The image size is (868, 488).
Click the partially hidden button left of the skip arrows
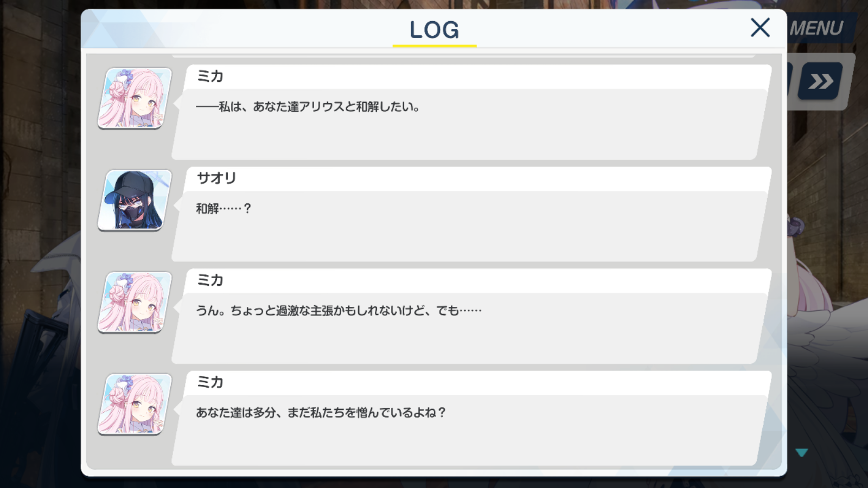pyautogui.click(x=790, y=81)
